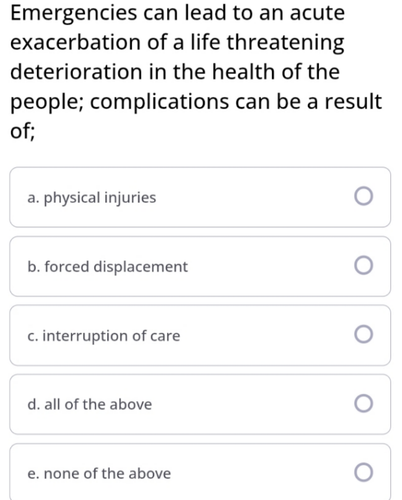Click the 'b. forced displacement' answer text

click(x=108, y=267)
